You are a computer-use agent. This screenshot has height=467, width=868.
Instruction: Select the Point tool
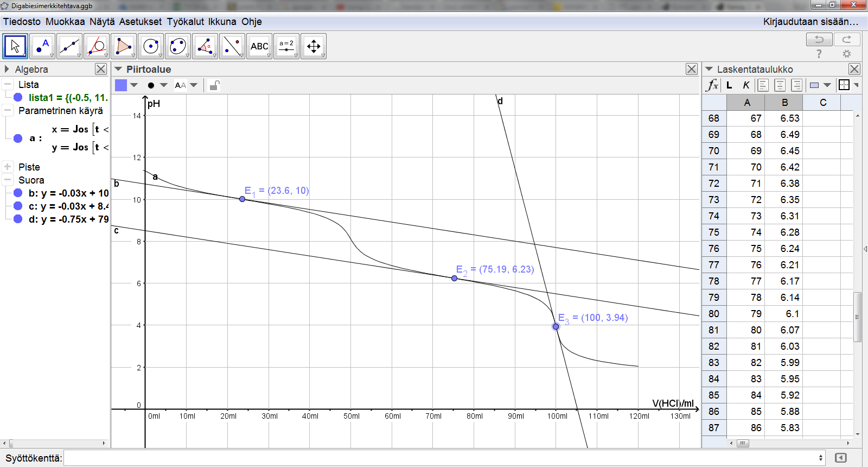pyautogui.click(x=42, y=46)
